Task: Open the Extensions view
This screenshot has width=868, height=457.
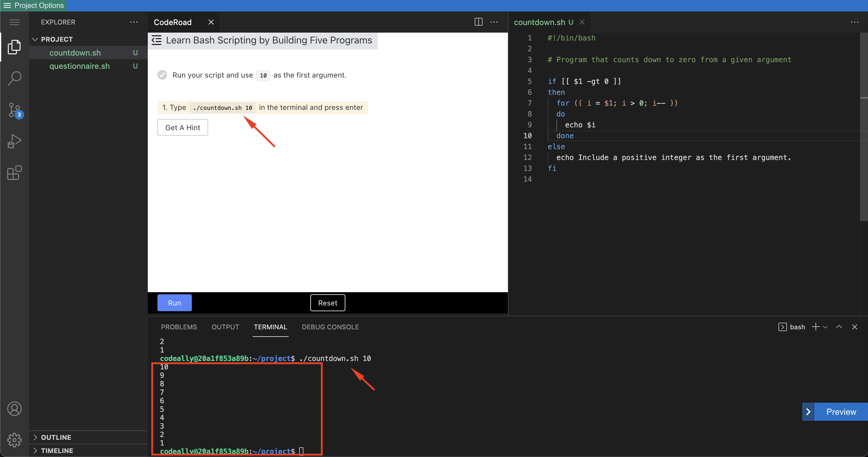Action: [x=14, y=173]
